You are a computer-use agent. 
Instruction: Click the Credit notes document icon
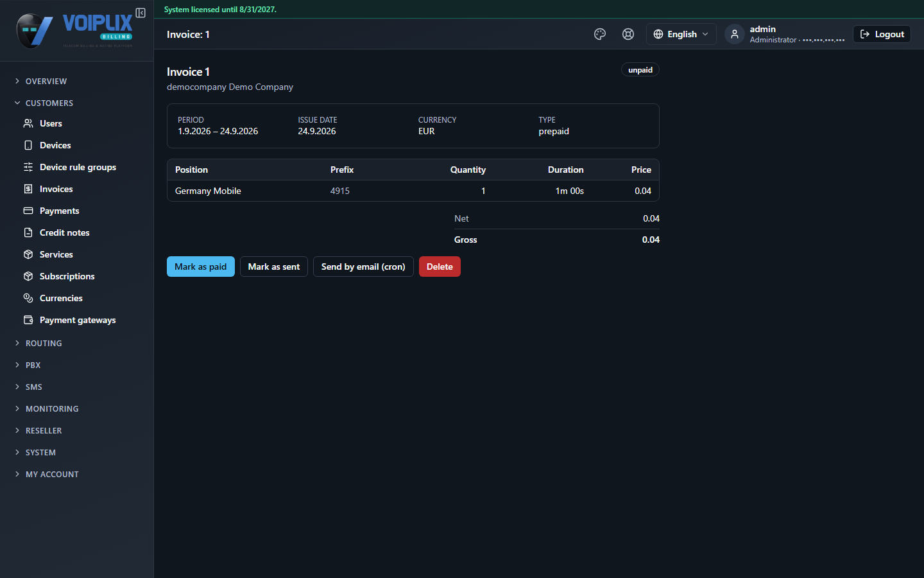pyautogui.click(x=28, y=232)
